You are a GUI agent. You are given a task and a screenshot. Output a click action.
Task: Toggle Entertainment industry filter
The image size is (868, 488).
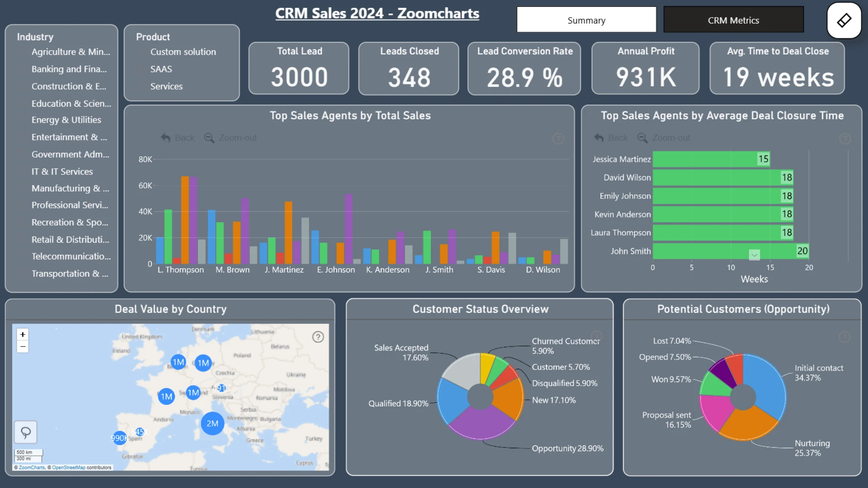pos(69,137)
